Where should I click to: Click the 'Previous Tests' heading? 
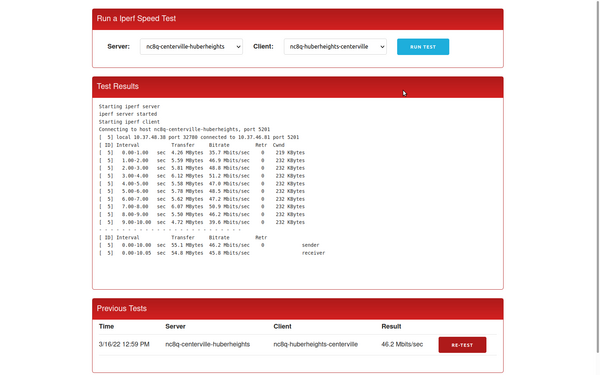click(x=122, y=308)
